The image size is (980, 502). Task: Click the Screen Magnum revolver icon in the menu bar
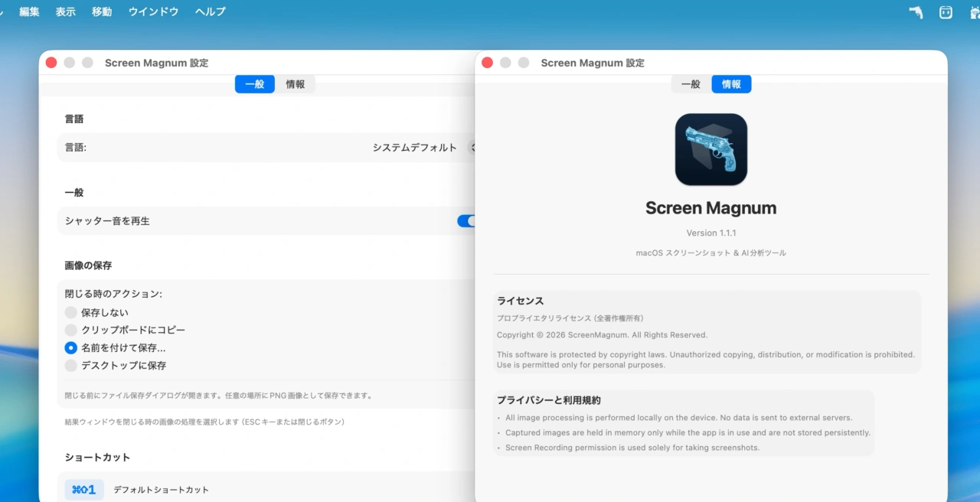point(916,12)
